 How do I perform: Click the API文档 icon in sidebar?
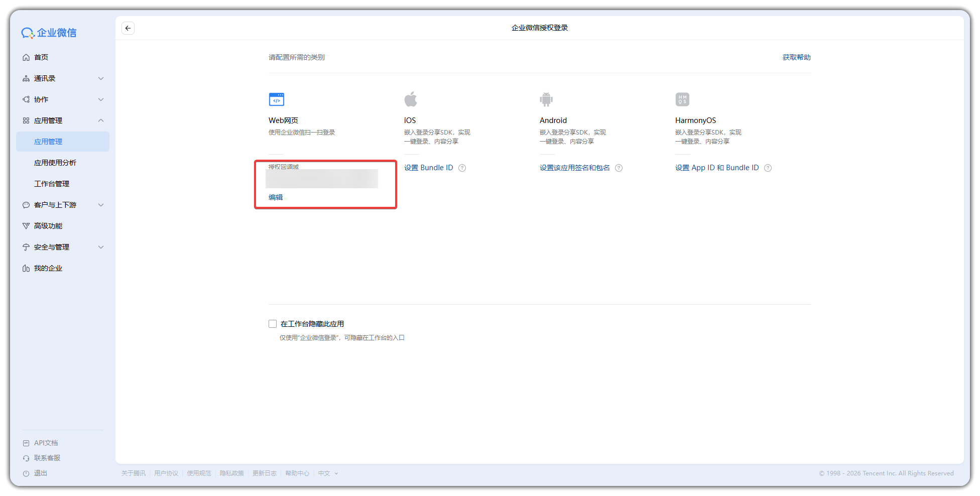pyautogui.click(x=26, y=442)
